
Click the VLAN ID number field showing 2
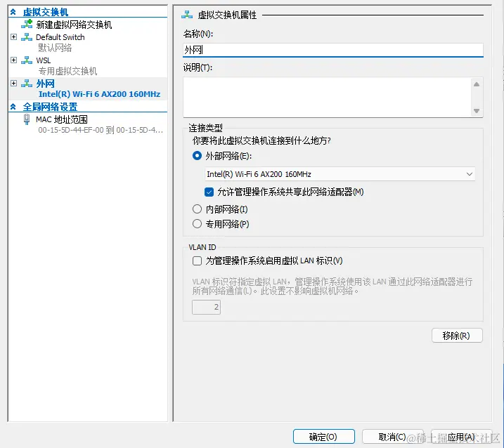coord(207,307)
